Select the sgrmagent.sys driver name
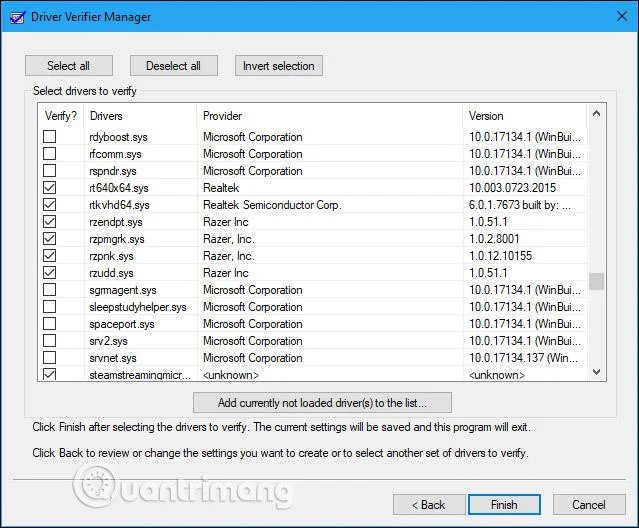Screen dimensions: 639x528 coord(123,290)
